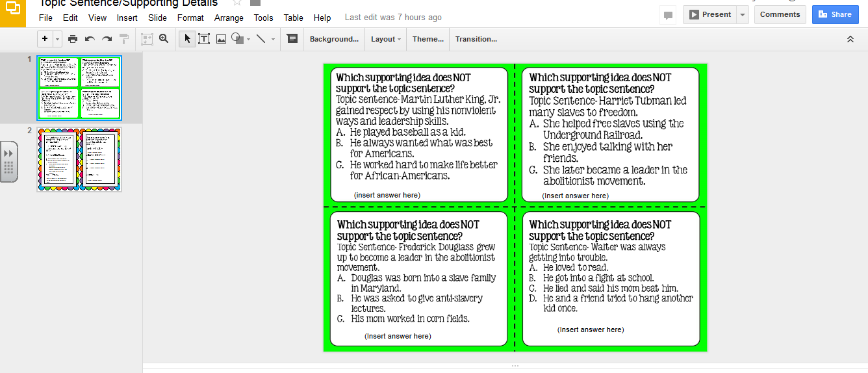Click the Comments button
The height and width of the screenshot is (373, 868).
(x=780, y=14)
